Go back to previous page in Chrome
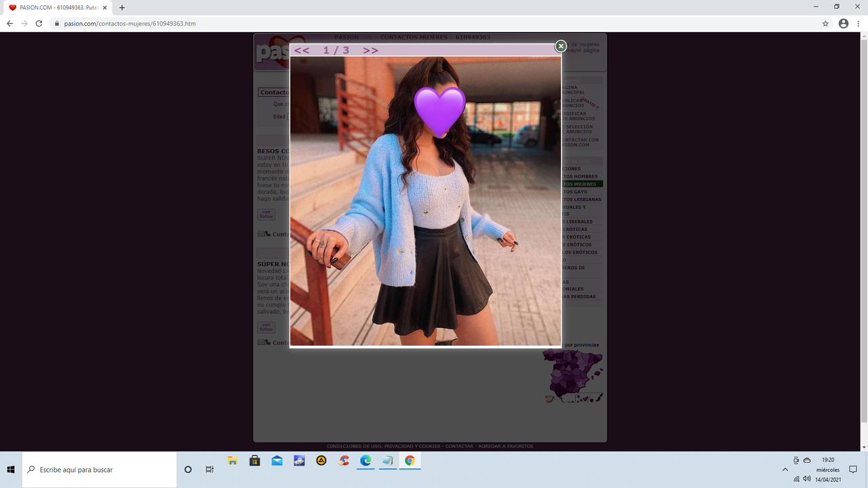The image size is (868, 488). click(9, 23)
